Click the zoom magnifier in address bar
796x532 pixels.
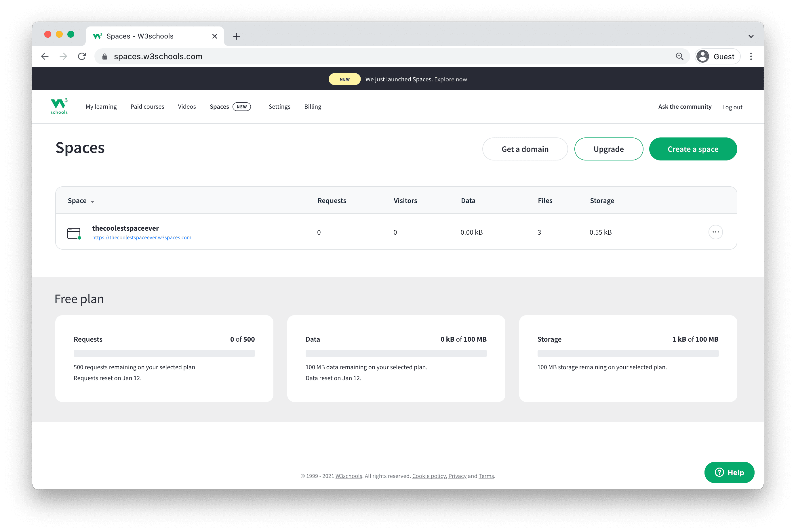tap(679, 56)
